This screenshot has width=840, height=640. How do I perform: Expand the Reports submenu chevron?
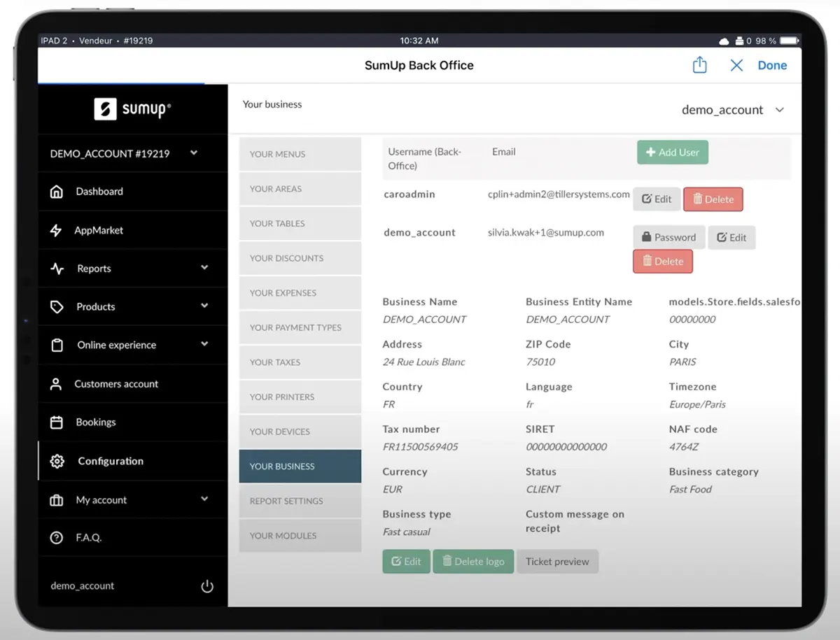tap(204, 268)
